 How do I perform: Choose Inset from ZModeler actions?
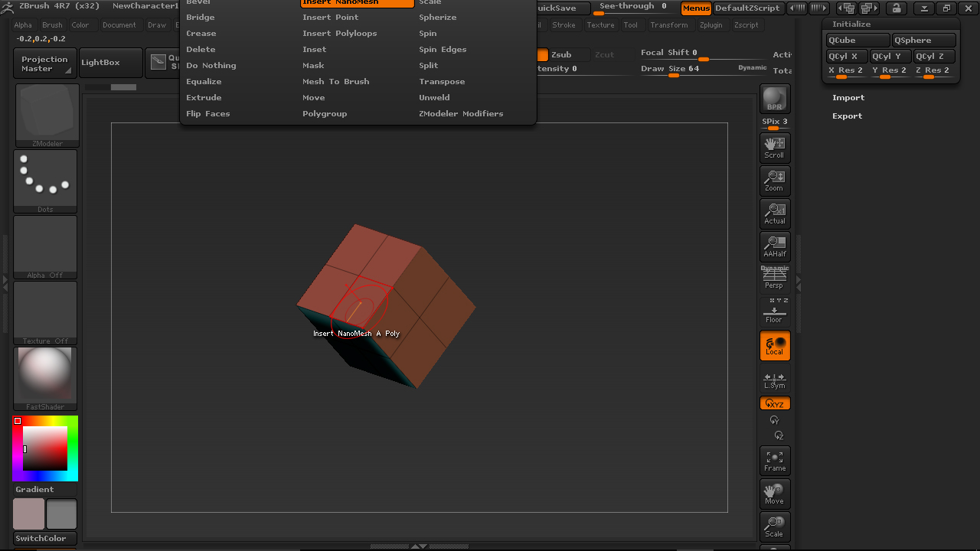click(314, 50)
